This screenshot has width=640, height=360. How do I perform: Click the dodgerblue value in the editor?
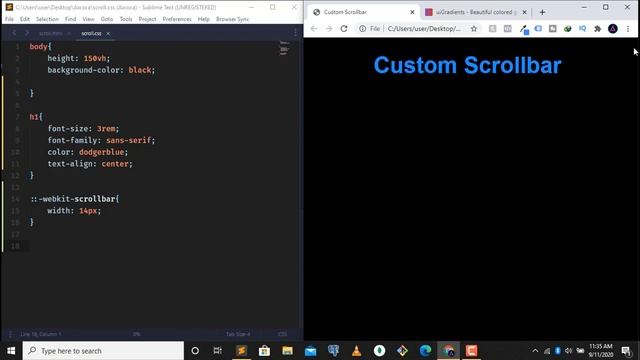[x=101, y=152]
